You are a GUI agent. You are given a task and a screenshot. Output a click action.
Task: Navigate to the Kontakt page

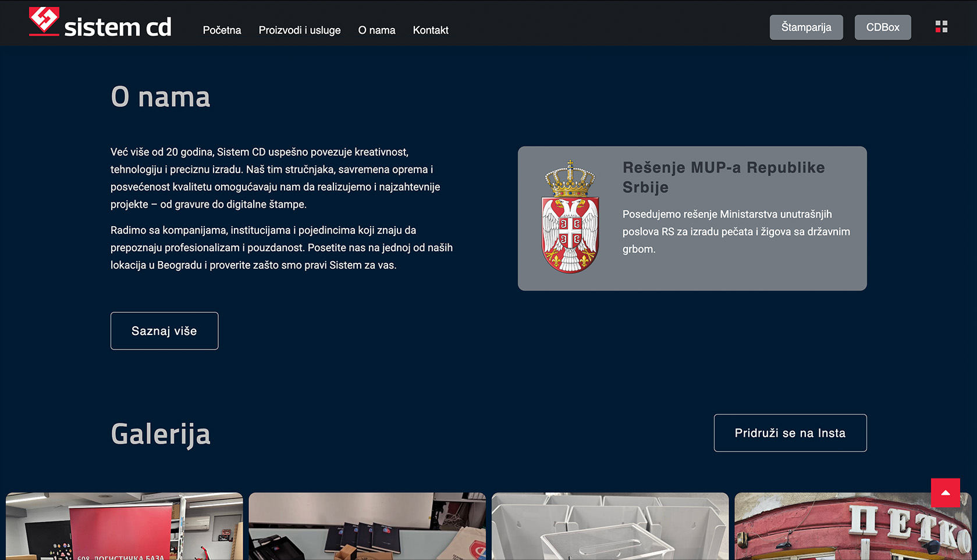click(431, 30)
